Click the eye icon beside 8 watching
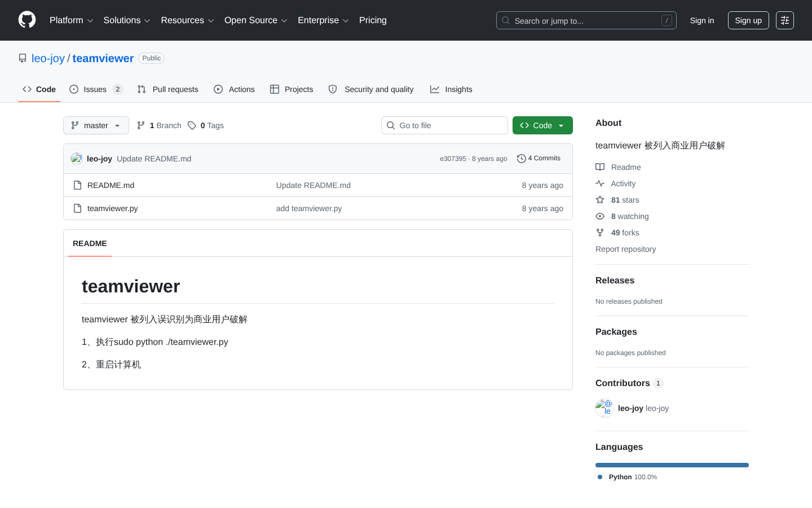 click(x=600, y=216)
